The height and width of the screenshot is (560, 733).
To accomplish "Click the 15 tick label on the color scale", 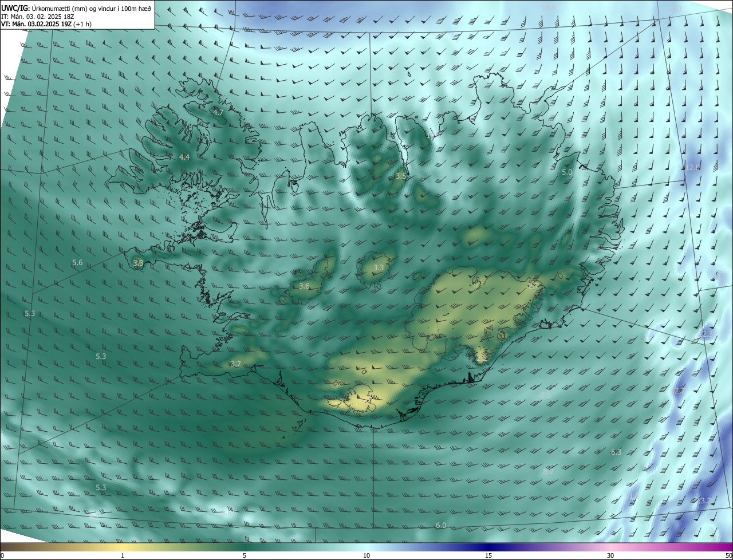I will [488, 556].
